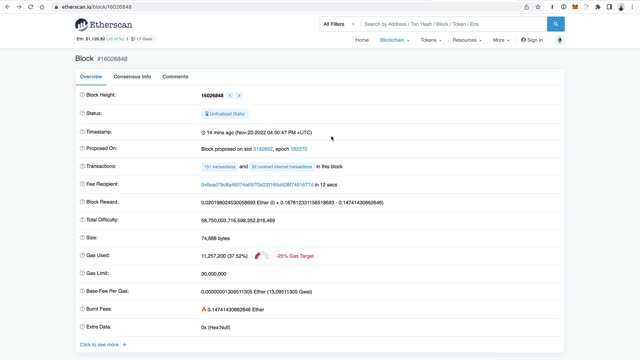Viewport: 640px width, 360px height.
Task: Expand the Resources nav menu
Action: [467, 40]
